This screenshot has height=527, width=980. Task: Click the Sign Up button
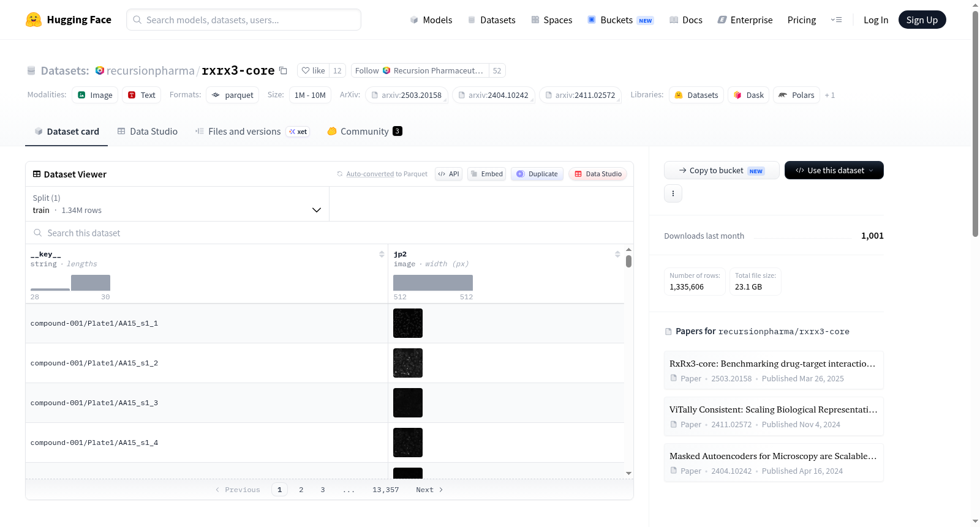[922, 20]
